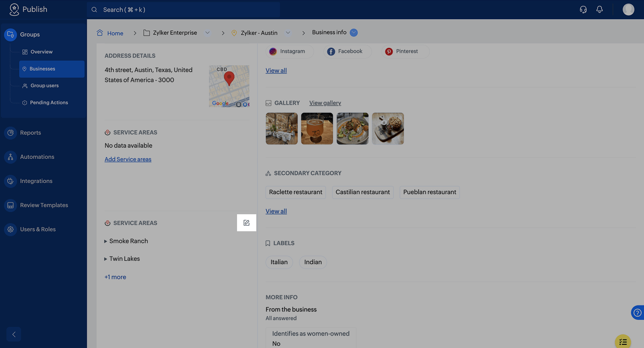Click the Home breadcrumb icon
The width and height of the screenshot is (644, 348).
pyautogui.click(x=100, y=33)
